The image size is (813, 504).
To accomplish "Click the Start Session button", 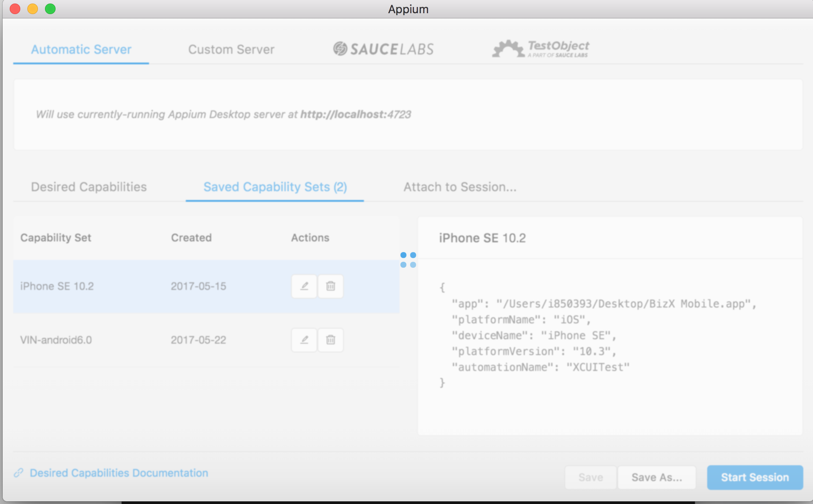I will pyautogui.click(x=755, y=477).
